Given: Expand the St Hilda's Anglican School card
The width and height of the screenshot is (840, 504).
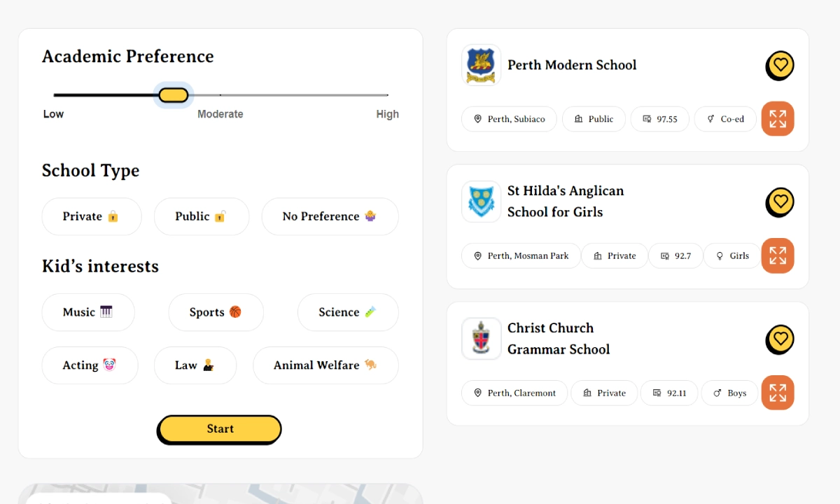Looking at the screenshot, I should click(778, 255).
